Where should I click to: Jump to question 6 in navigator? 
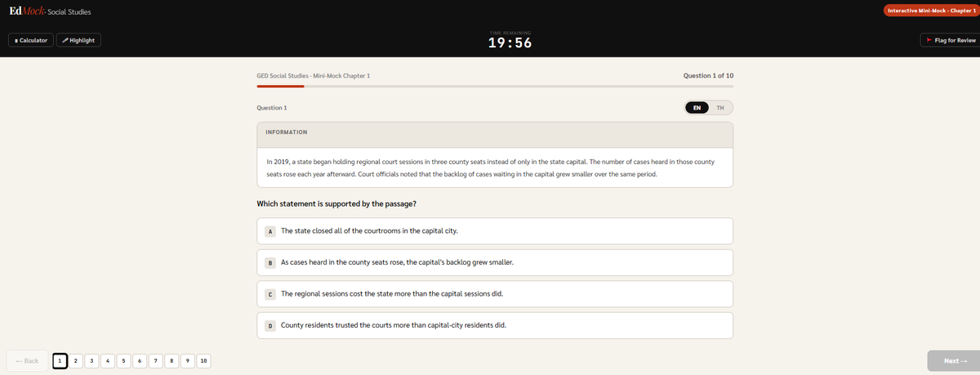pos(140,361)
